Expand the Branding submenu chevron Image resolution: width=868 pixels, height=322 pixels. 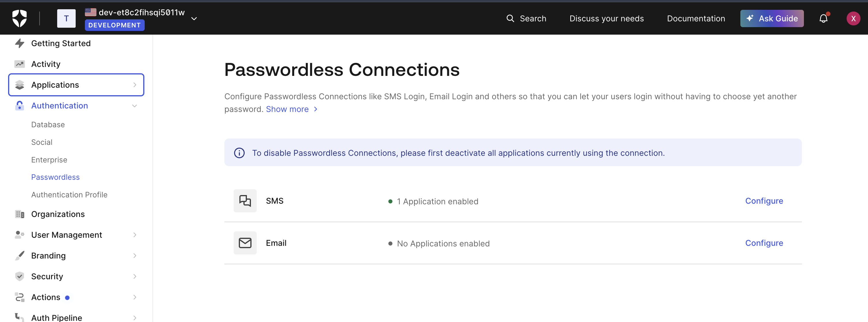point(135,256)
